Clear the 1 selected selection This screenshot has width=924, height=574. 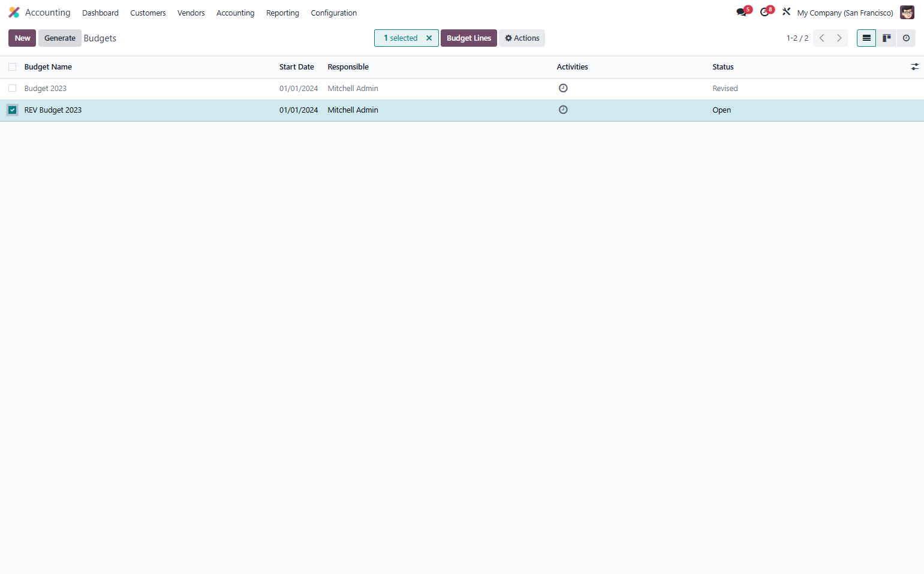click(429, 38)
